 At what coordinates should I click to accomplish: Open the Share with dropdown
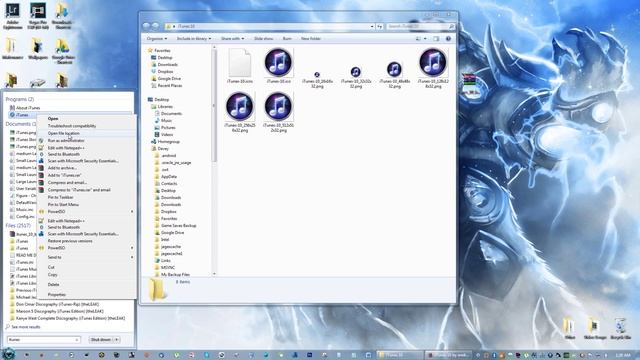[232, 38]
